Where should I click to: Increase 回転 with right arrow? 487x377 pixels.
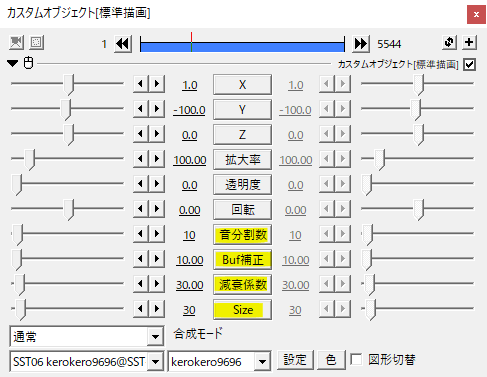pyautogui.click(x=157, y=209)
